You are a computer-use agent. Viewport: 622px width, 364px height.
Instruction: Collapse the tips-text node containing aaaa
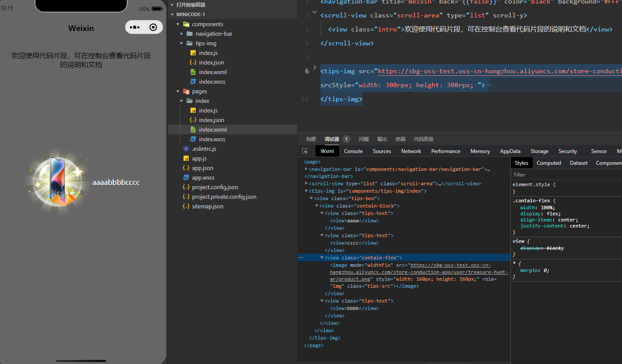tap(322, 213)
